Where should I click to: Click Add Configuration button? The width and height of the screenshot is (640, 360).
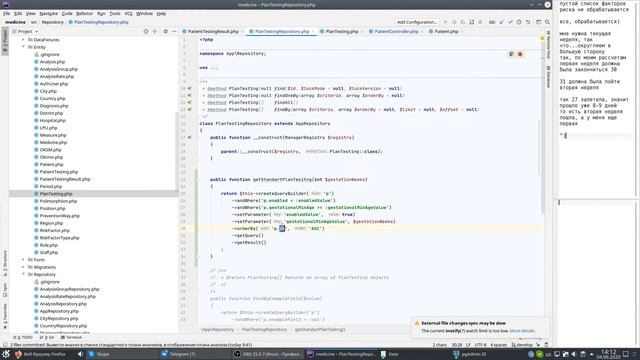[x=417, y=22]
